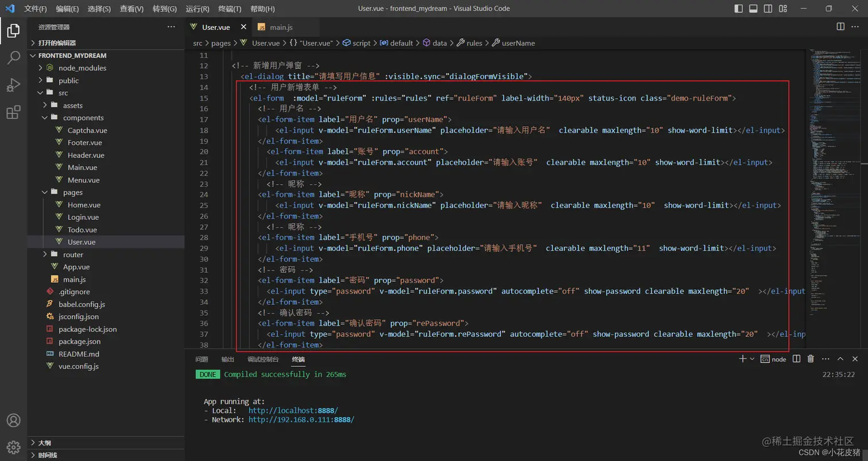The width and height of the screenshot is (868, 461).
Task: Open the 帮助(H) menu
Action: tap(263, 9)
